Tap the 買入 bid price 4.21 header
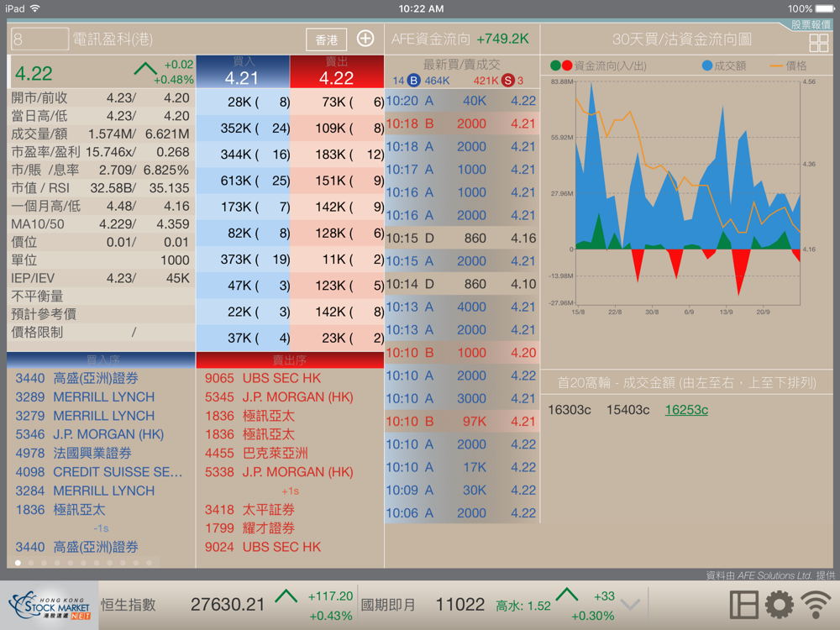Screen dimensions: 840x630 click(243, 71)
